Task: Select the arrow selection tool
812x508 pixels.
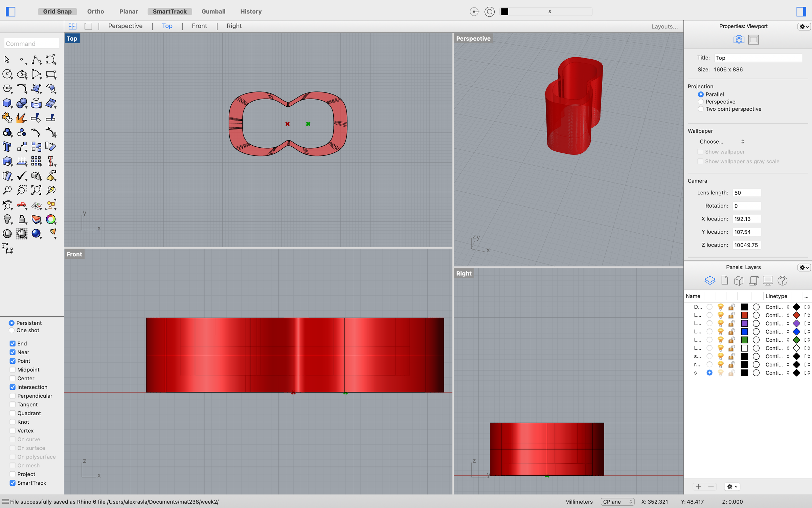Action: 7,59
